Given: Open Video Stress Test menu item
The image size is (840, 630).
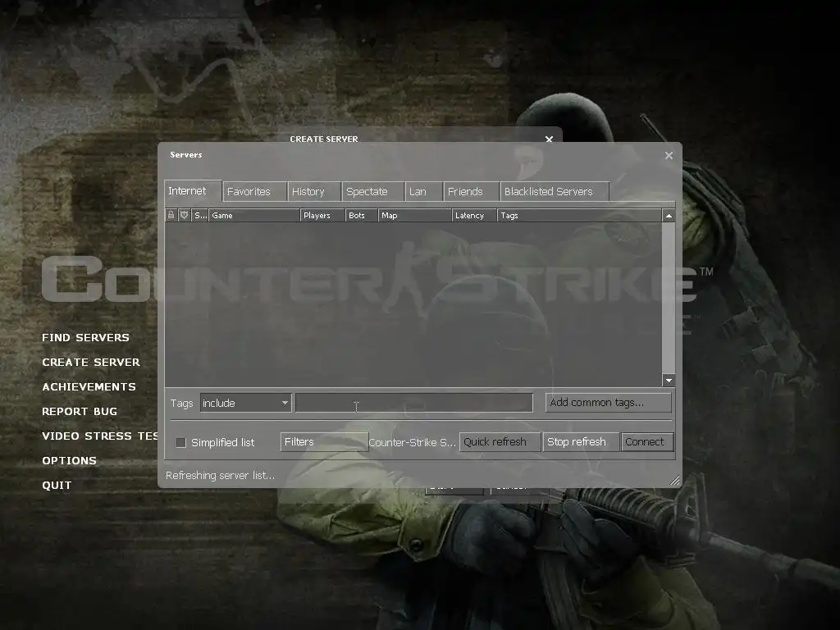Looking at the screenshot, I should pos(99,436).
